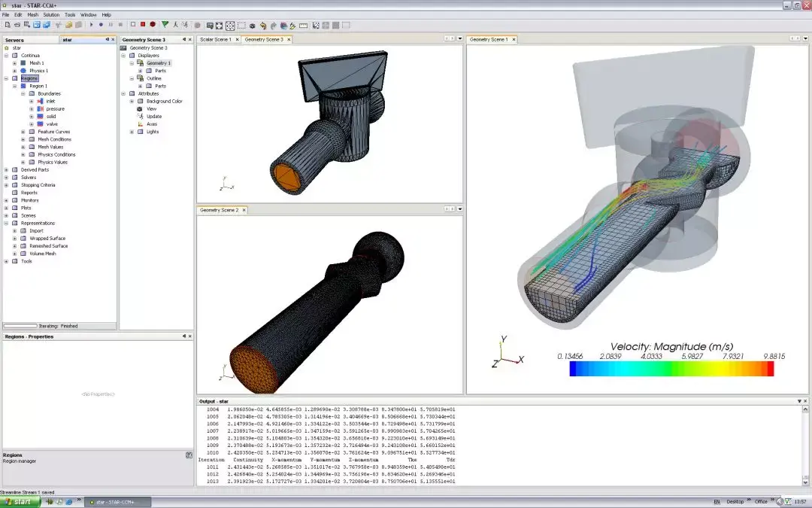Click the Iterating progress bar
The height and width of the screenshot is (508, 812).
coord(20,326)
